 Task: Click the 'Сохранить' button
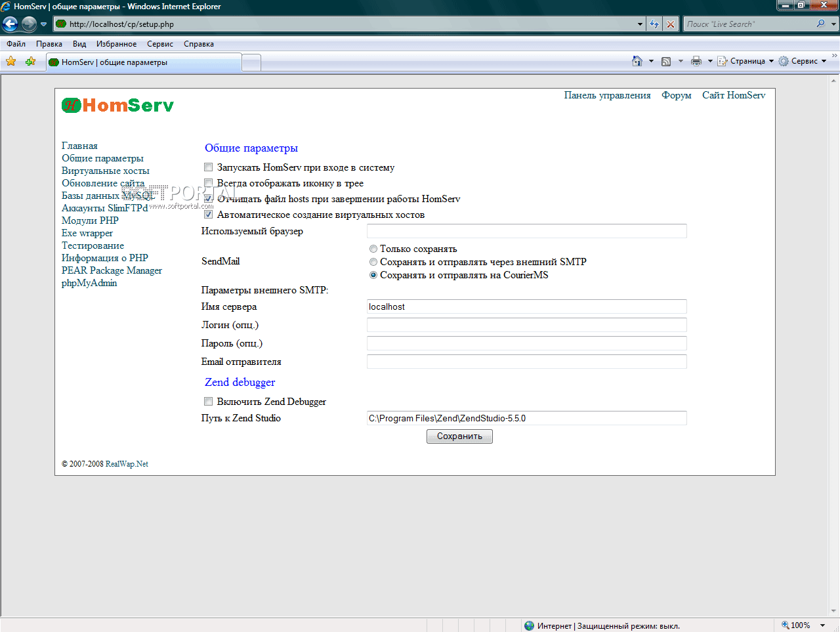[x=459, y=436]
